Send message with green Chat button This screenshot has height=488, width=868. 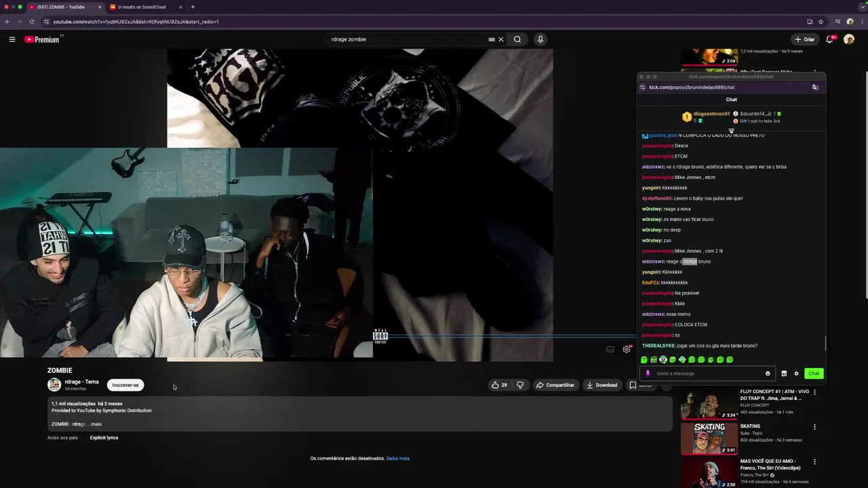814,373
